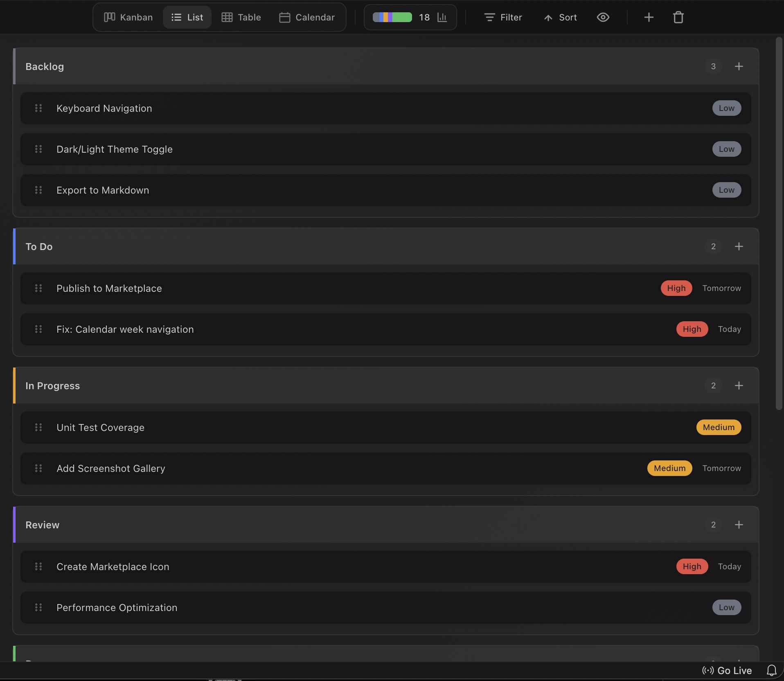Switch to the Calendar view
784x681 pixels.
(x=307, y=17)
